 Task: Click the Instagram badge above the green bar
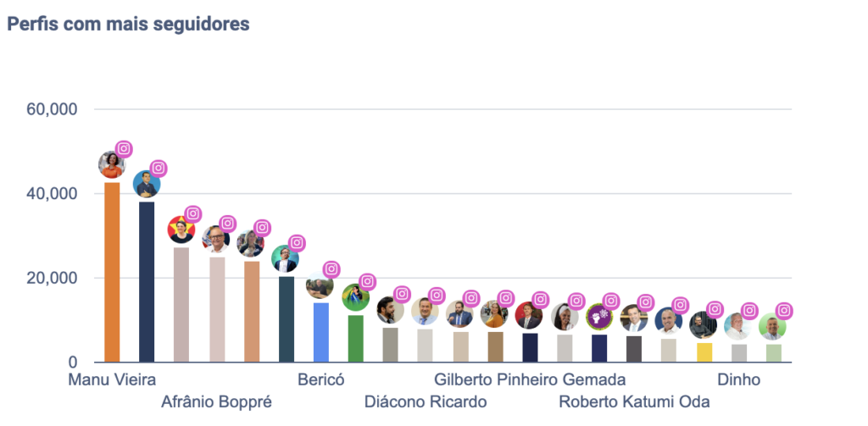[367, 282]
